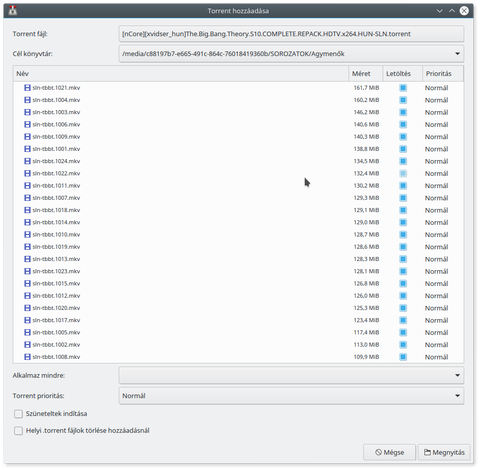
Task: Sort by the Letöltés column header
Action: [403, 74]
